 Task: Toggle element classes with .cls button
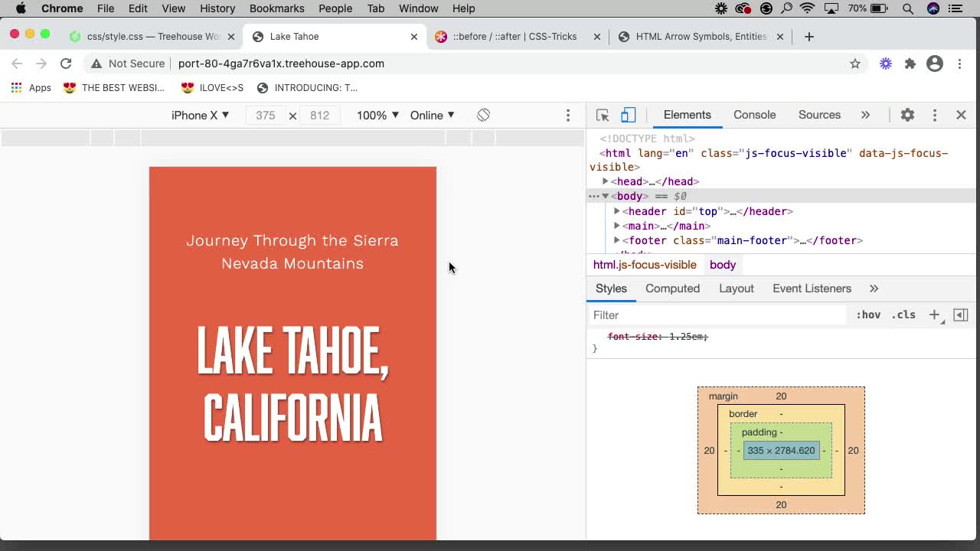[x=903, y=315]
